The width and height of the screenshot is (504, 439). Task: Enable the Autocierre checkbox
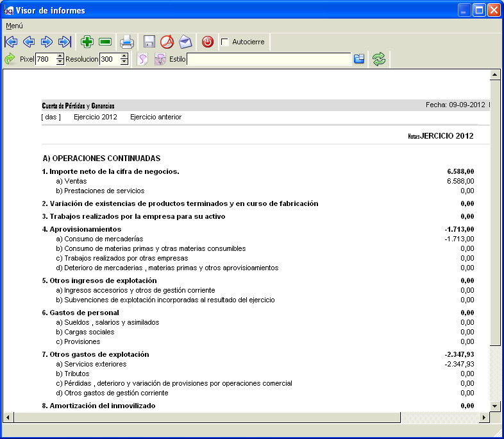225,42
